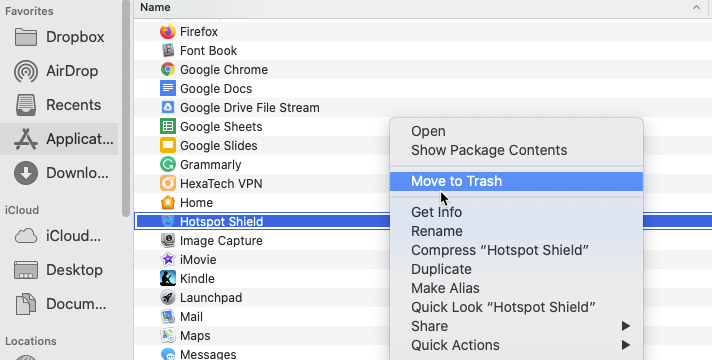Open Dropbox label in the sidebar
Image resolution: width=712 pixels, height=360 pixels.
pos(75,37)
